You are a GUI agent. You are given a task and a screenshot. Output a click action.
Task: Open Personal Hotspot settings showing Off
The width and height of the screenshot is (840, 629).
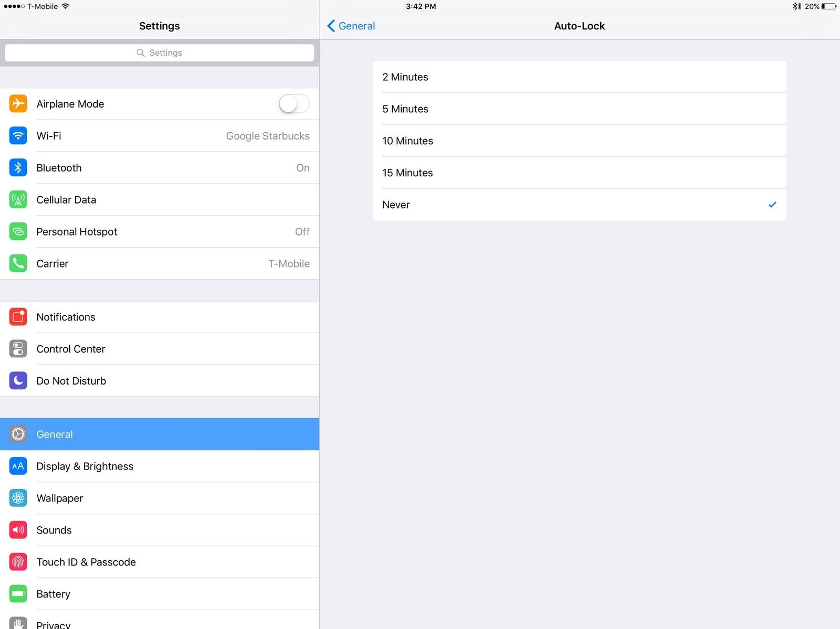(x=173, y=231)
